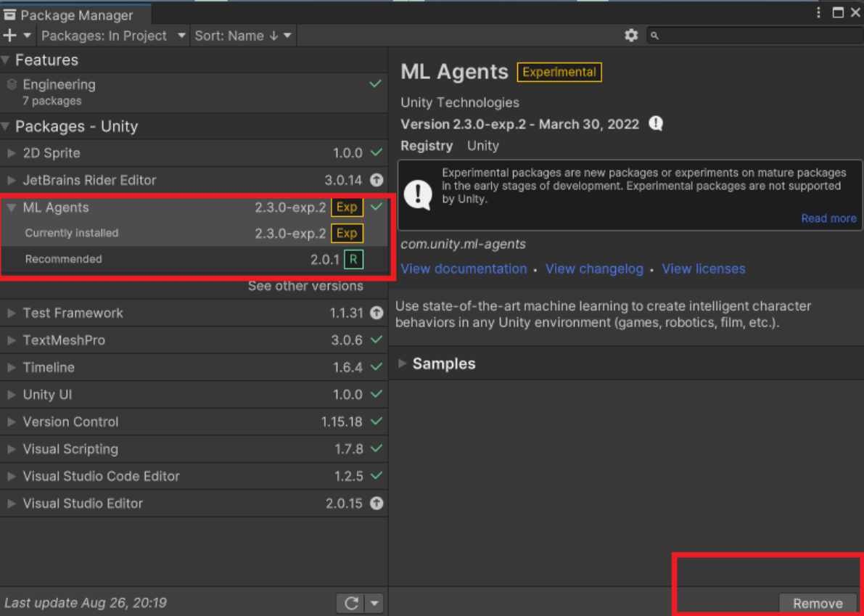Select the Engineering feature name
The width and height of the screenshot is (864, 616).
coord(59,84)
